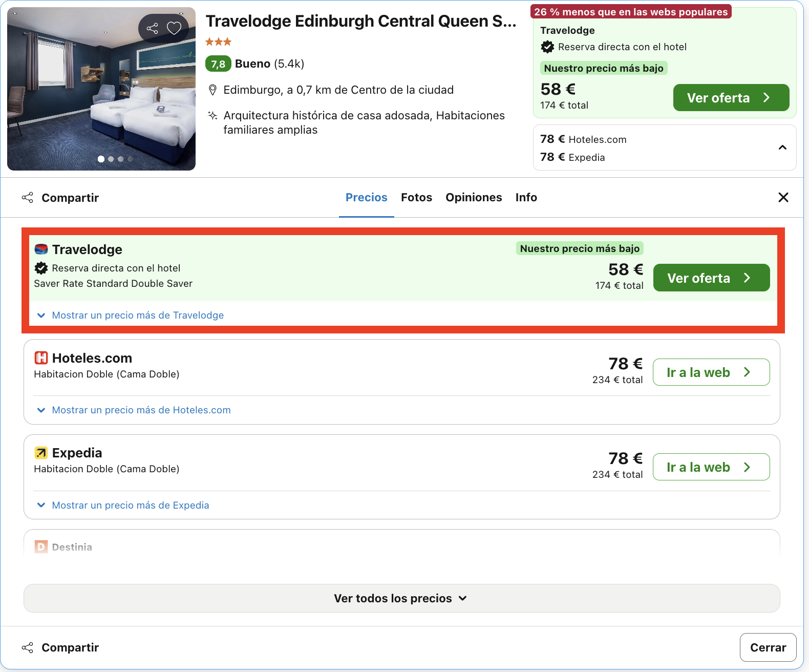This screenshot has width=809, height=672.
Task: Click the Hoteles.com logo icon
Action: pos(41,358)
